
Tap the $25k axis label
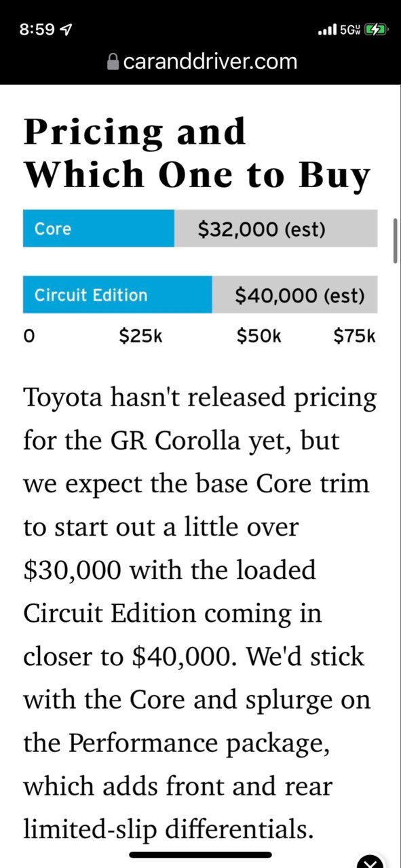click(140, 336)
